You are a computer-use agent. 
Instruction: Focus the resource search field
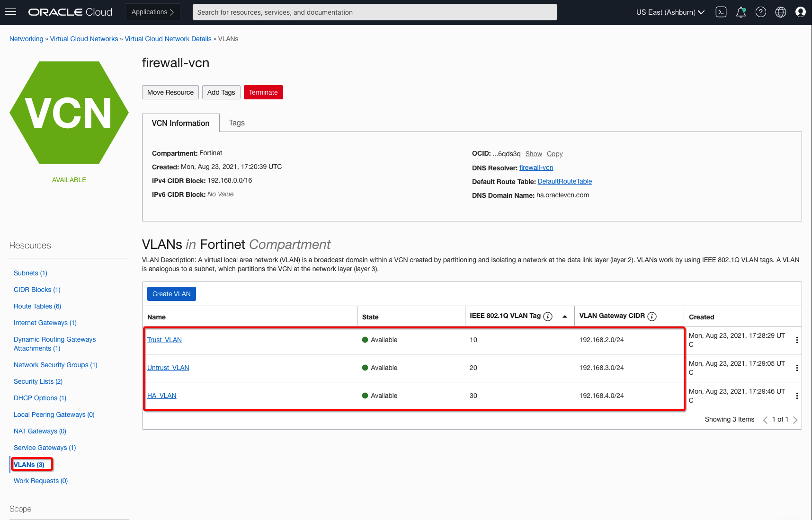pos(375,12)
